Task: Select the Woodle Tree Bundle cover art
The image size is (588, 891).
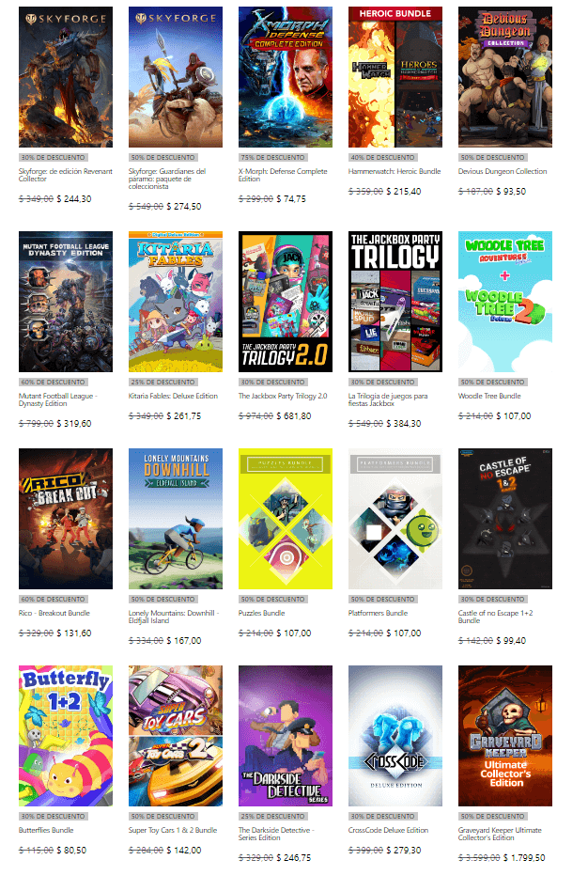Action: [x=505, y=302]
